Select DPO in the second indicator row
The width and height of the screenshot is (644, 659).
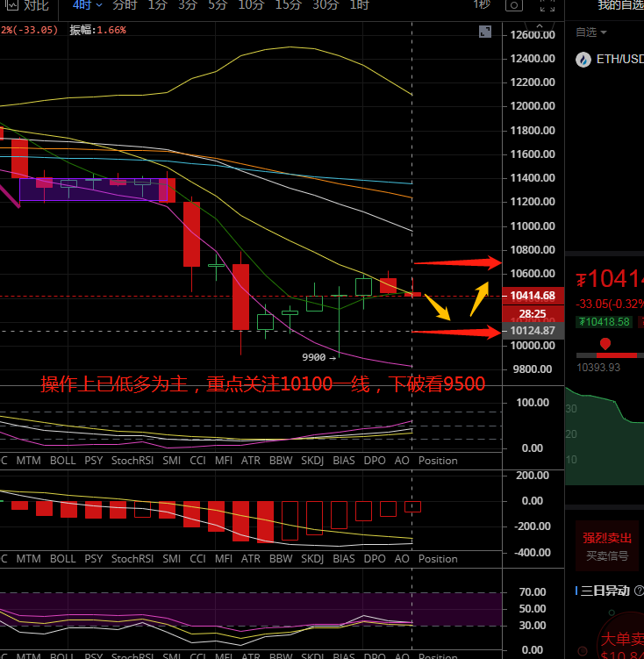pyautogui.click(x=375, y=559)
